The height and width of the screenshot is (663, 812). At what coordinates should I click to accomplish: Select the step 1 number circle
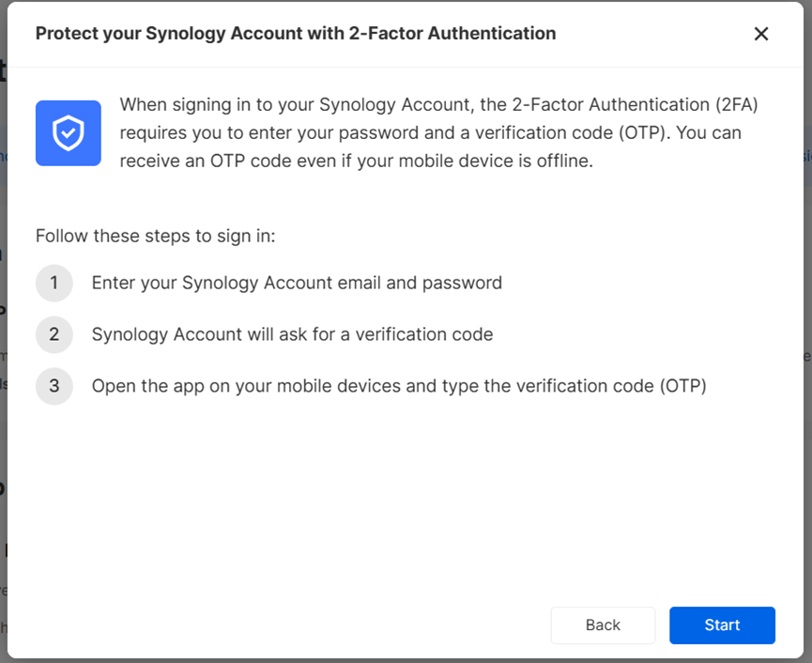[54, 283]
